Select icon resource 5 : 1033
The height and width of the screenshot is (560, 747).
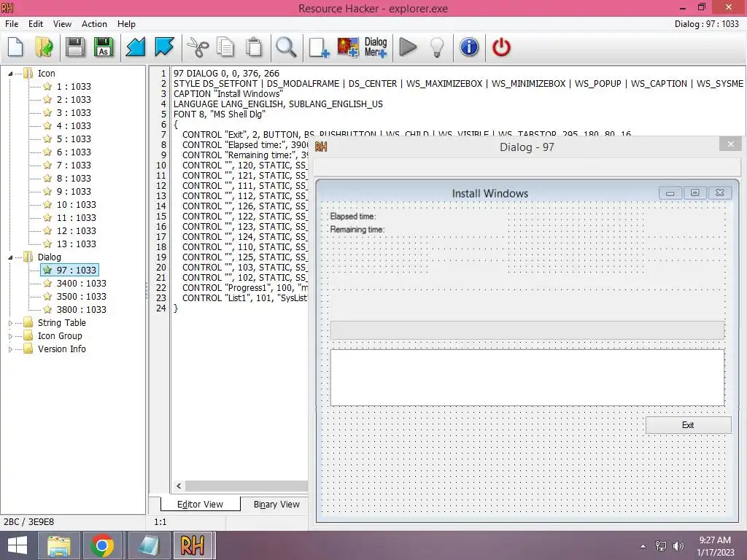pos(74,139)
